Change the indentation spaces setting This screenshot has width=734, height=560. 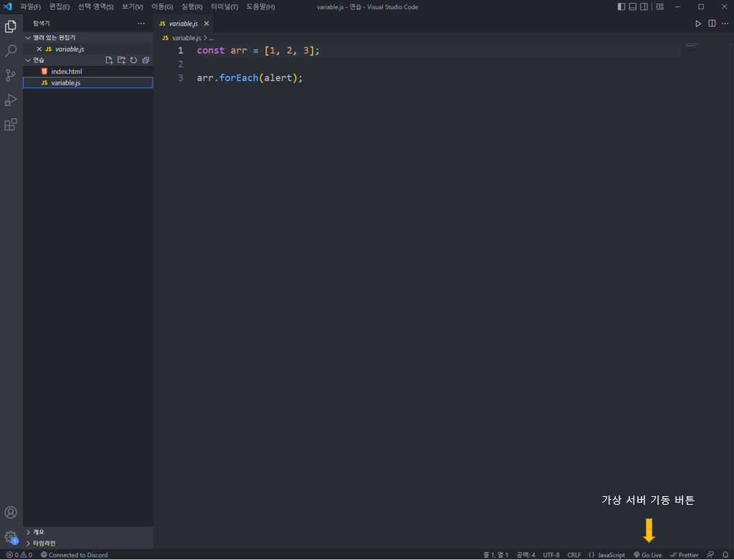pos(525,555)
